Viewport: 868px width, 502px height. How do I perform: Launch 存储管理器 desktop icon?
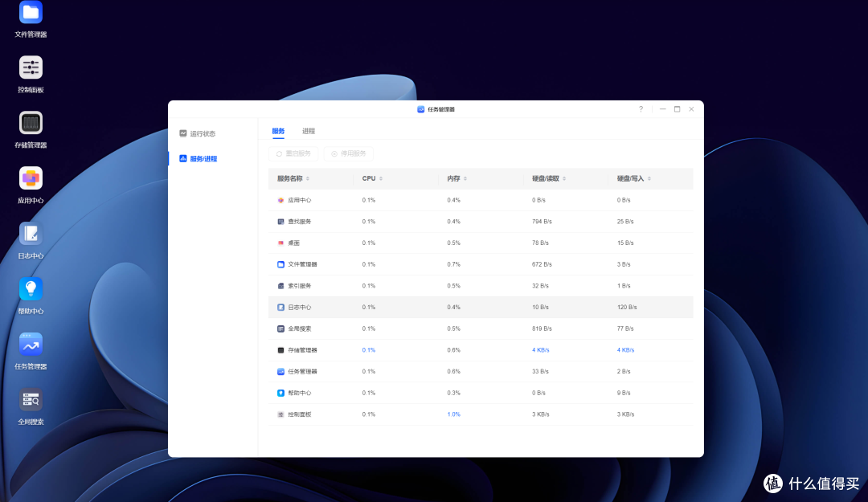[x=31, y=124]
